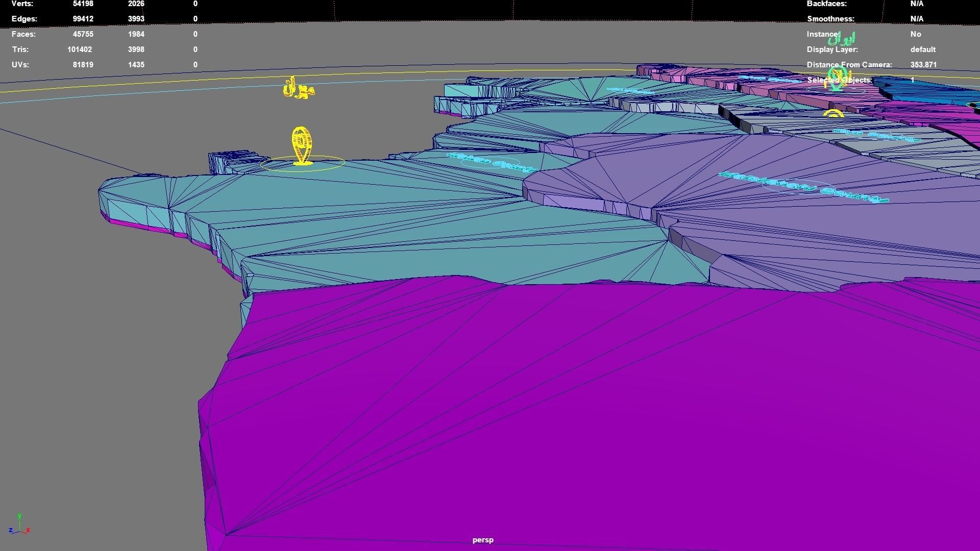Click the persp camera name label
This screenshot has height=551, width=980.
click(x=482, y=540)
